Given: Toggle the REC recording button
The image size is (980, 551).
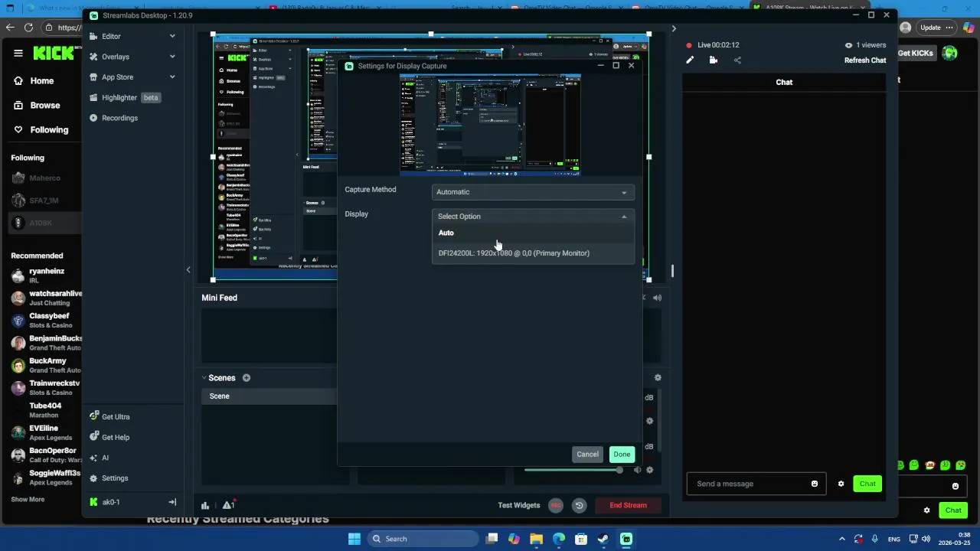Looking at the screenshot, I should click(556, 505).
